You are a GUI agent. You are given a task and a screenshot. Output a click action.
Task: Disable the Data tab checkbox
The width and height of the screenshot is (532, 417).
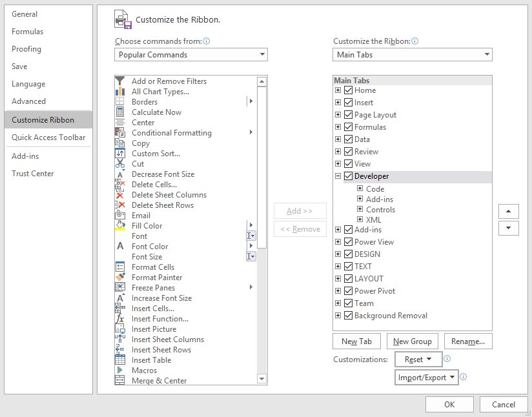point(348,139)
